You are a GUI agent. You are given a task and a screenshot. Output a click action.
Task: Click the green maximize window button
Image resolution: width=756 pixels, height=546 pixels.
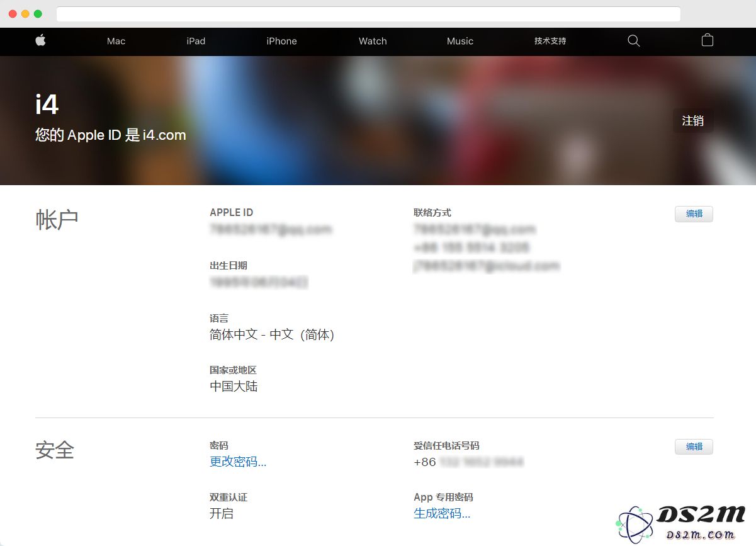38,13
